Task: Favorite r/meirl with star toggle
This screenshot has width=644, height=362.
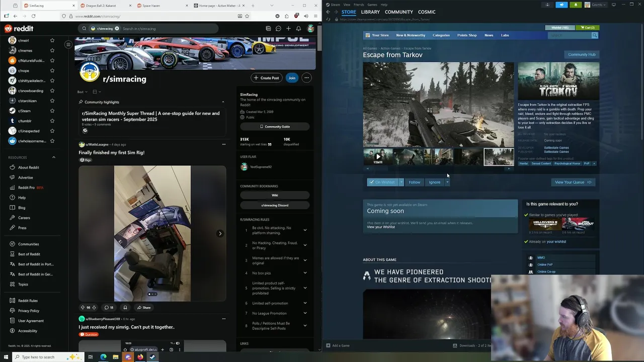Action: (52, 40)
